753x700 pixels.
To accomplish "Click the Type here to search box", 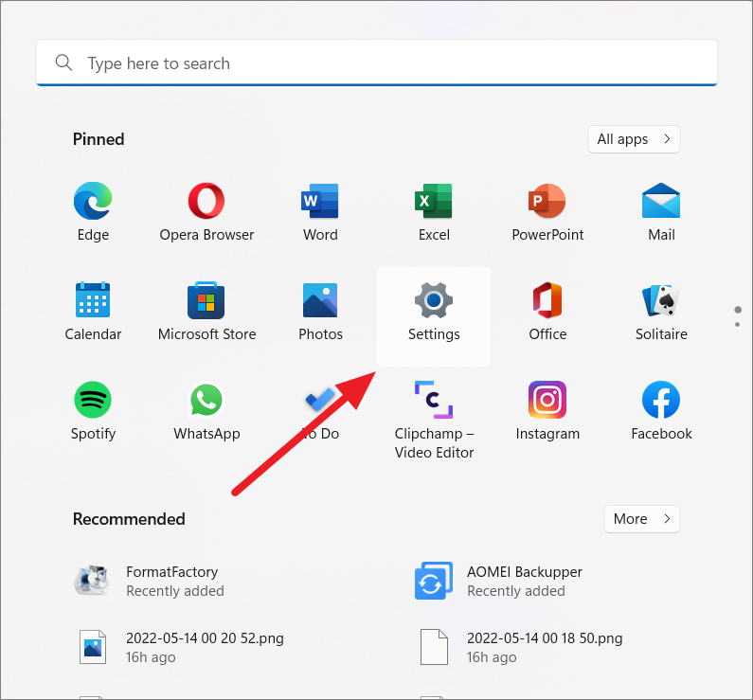I will tap(377, 63).
